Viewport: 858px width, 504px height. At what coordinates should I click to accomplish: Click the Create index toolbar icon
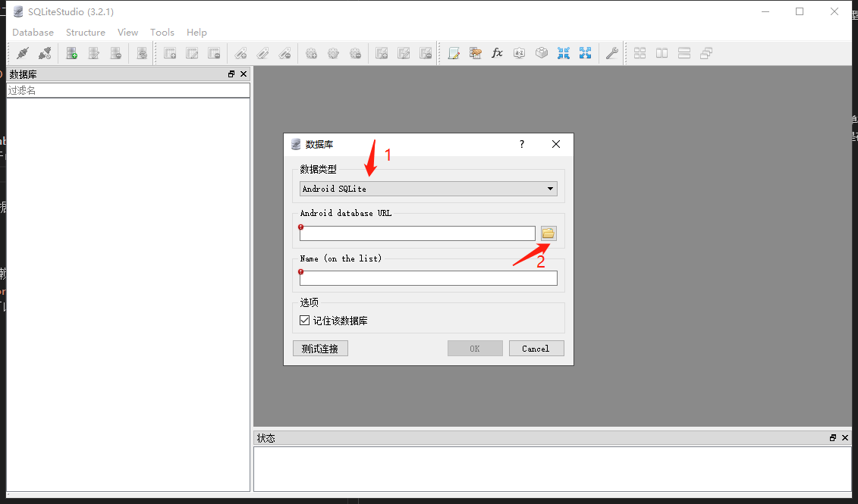point(240,53)
